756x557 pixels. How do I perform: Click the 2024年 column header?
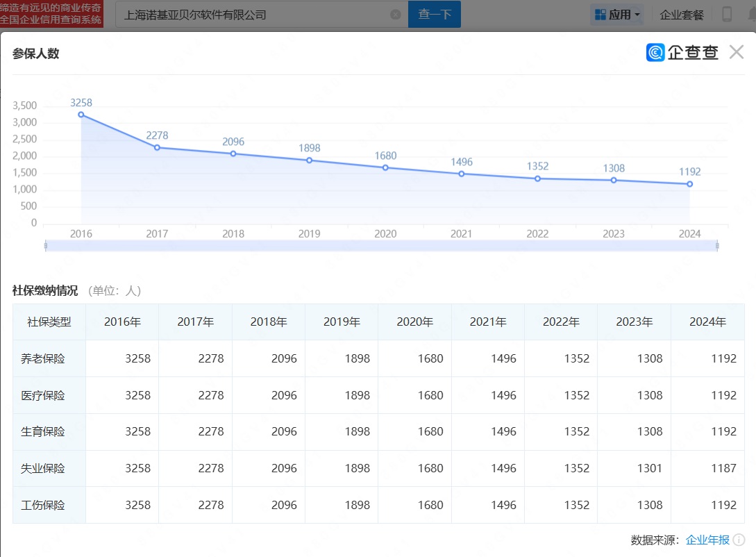click(707, 322)
